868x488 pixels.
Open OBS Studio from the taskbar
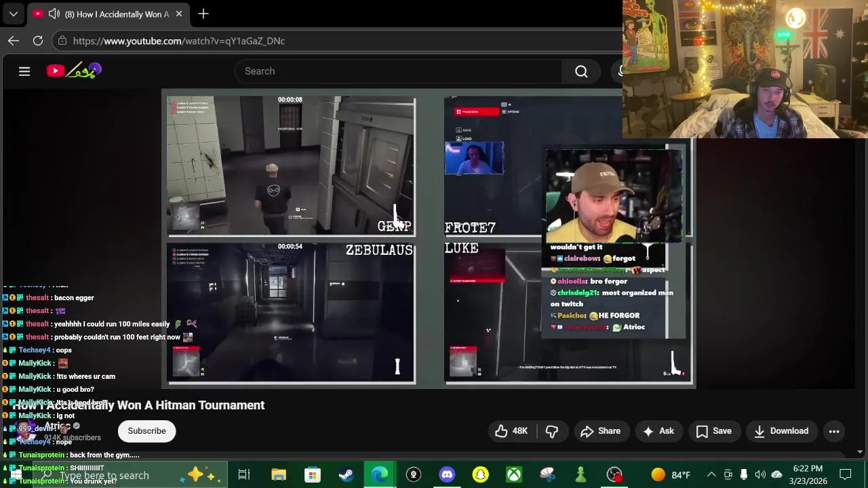(614, 474)
